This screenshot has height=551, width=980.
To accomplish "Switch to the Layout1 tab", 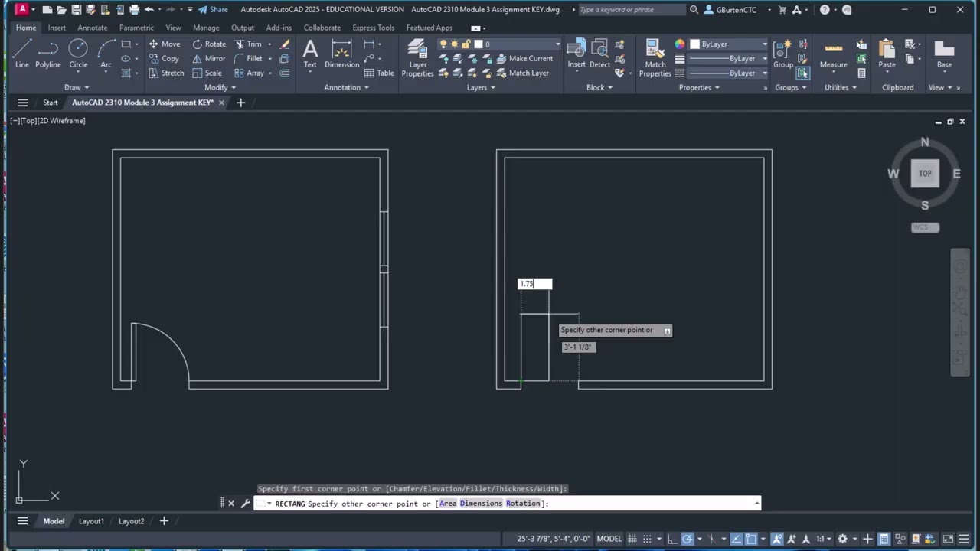I will click(x=91, y=521).
